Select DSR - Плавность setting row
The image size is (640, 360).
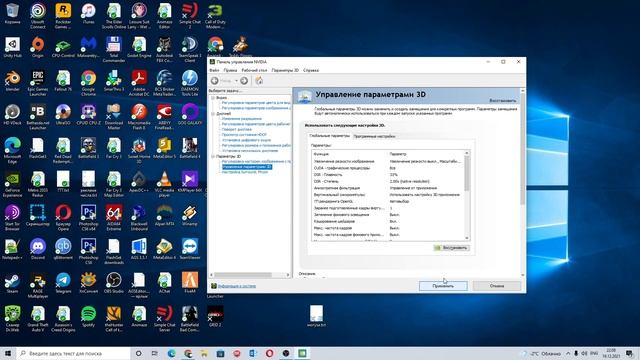coord(388,175)
